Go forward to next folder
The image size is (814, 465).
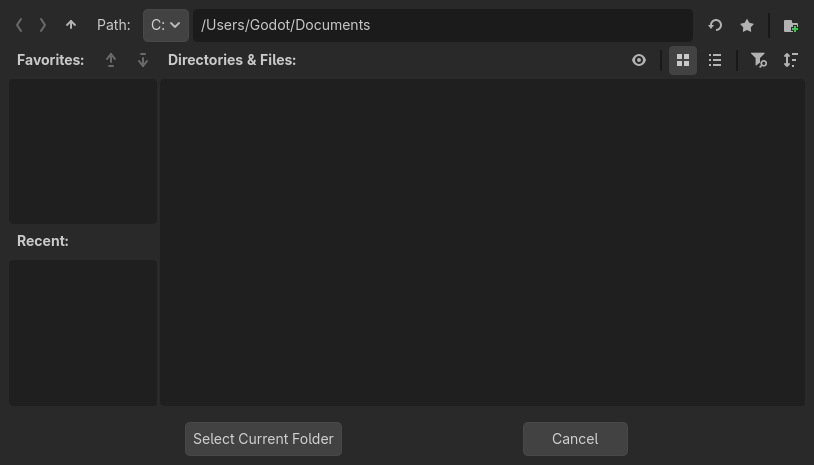pos(43,25)
